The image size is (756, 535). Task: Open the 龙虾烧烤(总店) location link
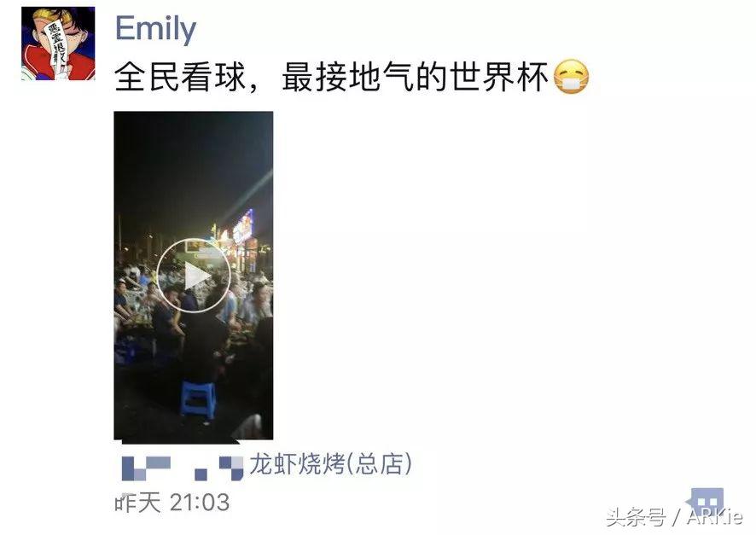point(331,465)
